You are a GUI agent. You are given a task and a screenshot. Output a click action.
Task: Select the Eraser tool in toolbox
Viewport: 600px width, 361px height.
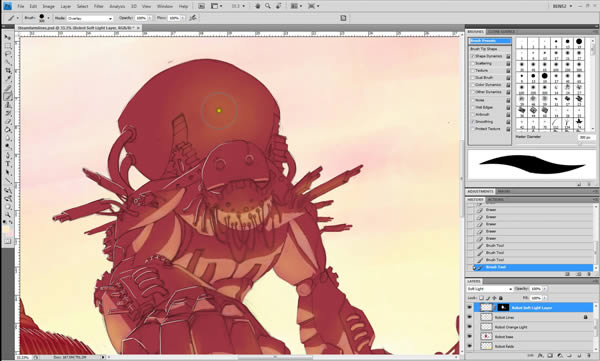(x=7, y=122)
